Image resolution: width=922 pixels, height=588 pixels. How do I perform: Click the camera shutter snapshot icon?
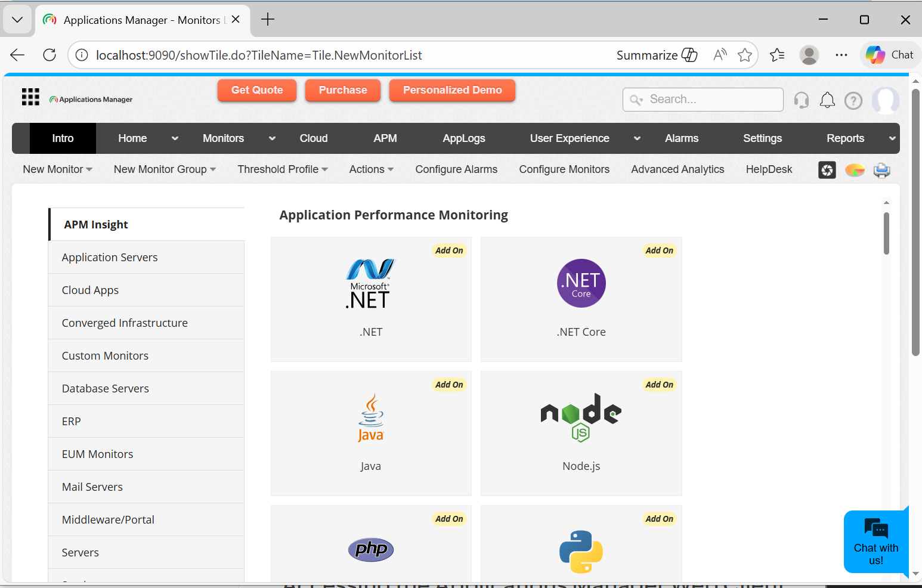(x=827, y=171)
